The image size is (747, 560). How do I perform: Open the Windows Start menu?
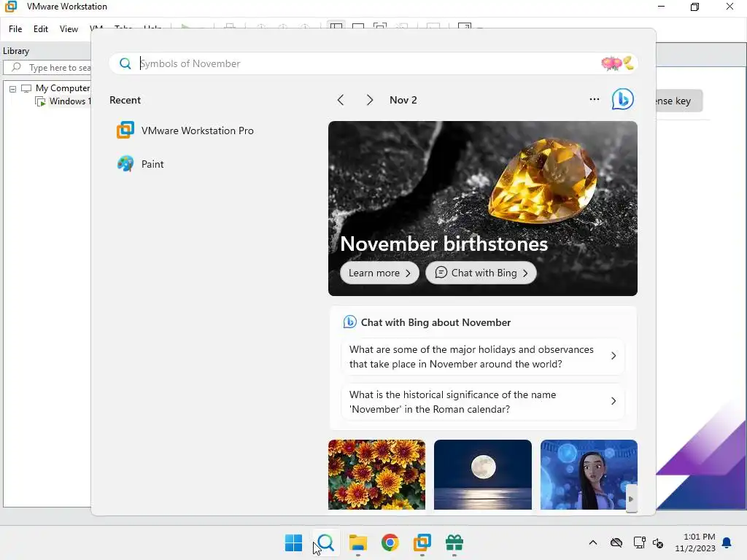pos(293,542)
